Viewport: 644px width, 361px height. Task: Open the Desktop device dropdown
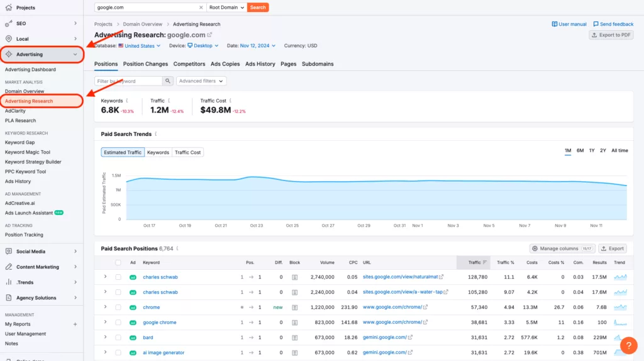point(203,45)
